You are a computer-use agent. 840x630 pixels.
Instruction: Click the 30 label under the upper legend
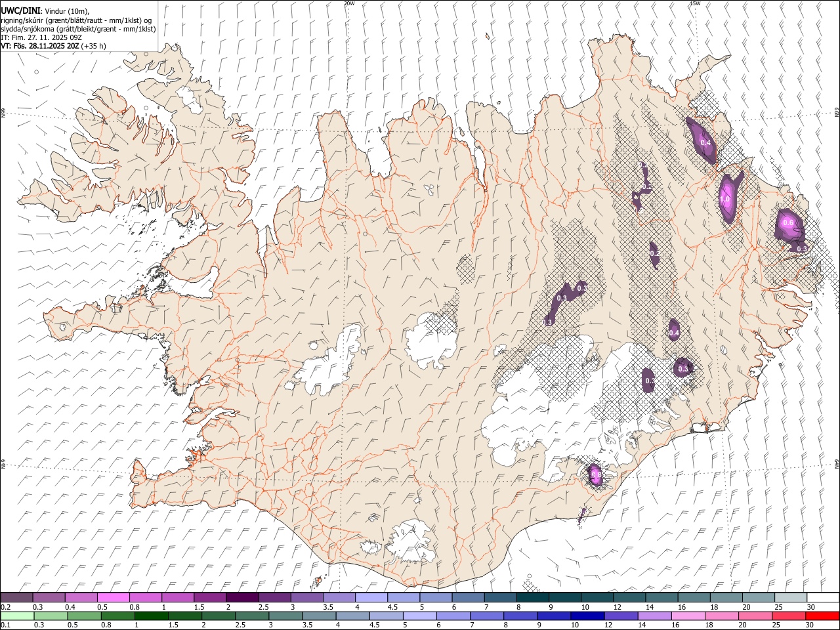810,607
